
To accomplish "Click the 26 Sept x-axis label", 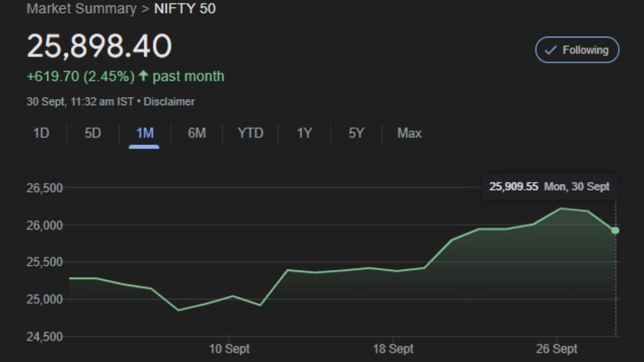I will tap(556, 349).
